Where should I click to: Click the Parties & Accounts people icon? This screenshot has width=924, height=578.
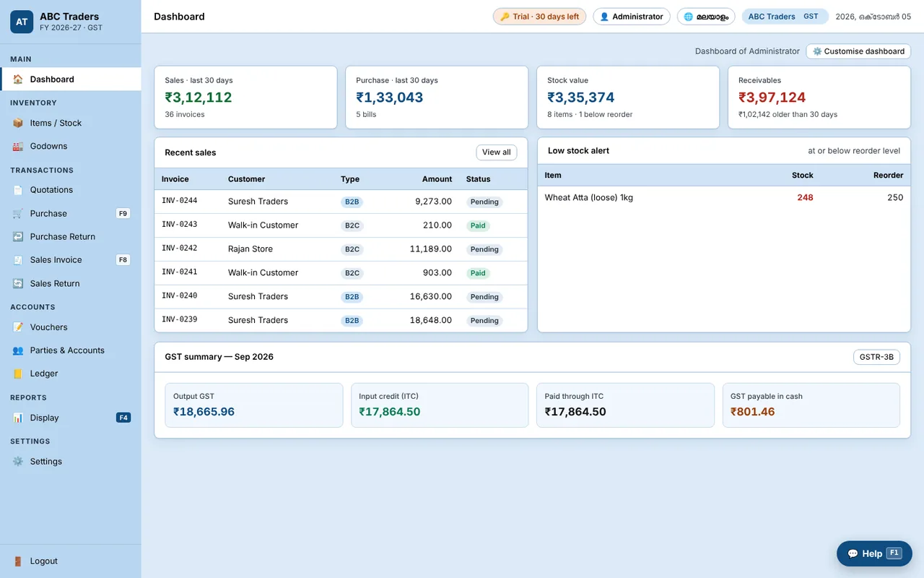pyautogui.click(x=18, y=350)
